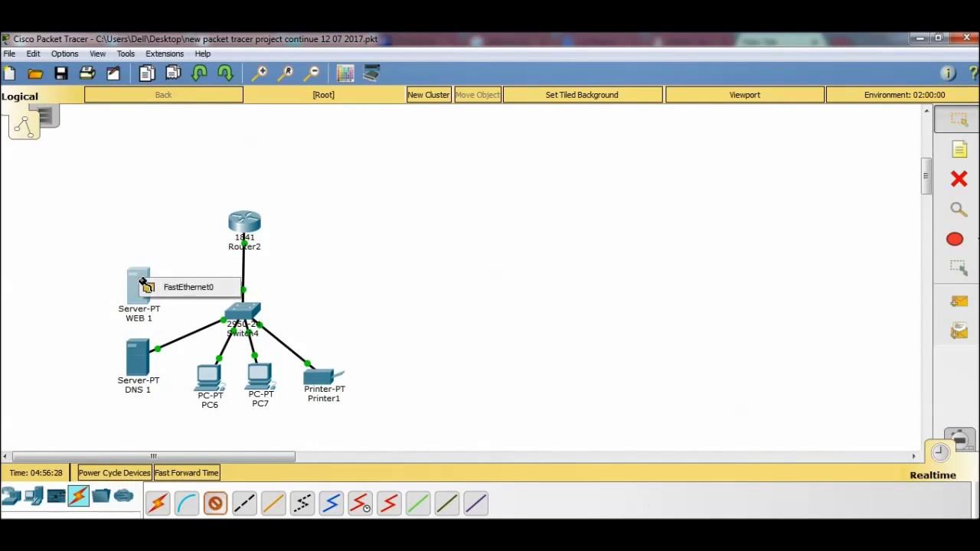Activate the Inspect magnifier tool
This screenshot has height=551, width=980.
click(959, 209)
